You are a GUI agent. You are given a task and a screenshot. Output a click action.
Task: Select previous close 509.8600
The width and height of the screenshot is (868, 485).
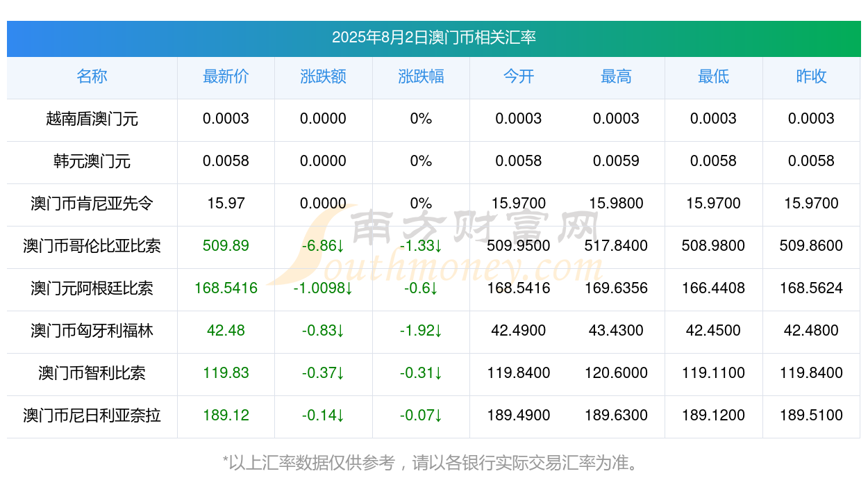pyautogui.click(x=811, y=246)
